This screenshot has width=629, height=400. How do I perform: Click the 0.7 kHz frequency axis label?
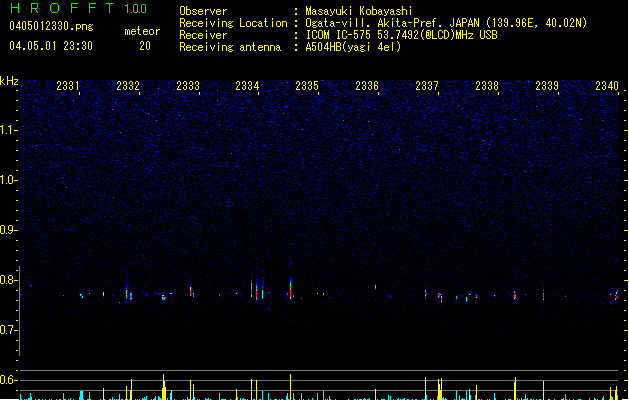tap(8, 330)
